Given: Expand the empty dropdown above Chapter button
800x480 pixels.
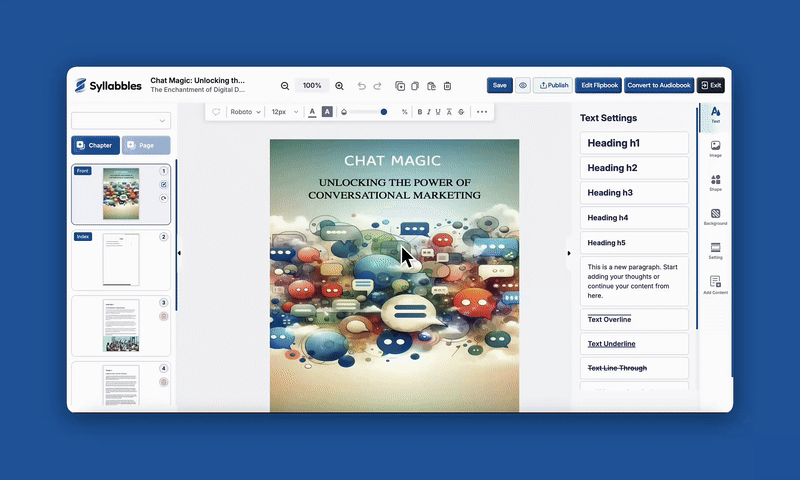Looking at the screenshot, I should click(121, 121).
